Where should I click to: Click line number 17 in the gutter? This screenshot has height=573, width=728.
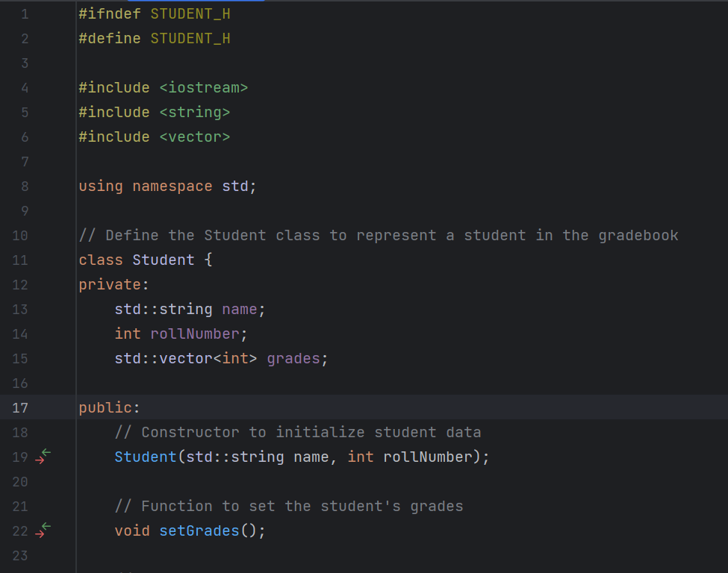point(20,408)
